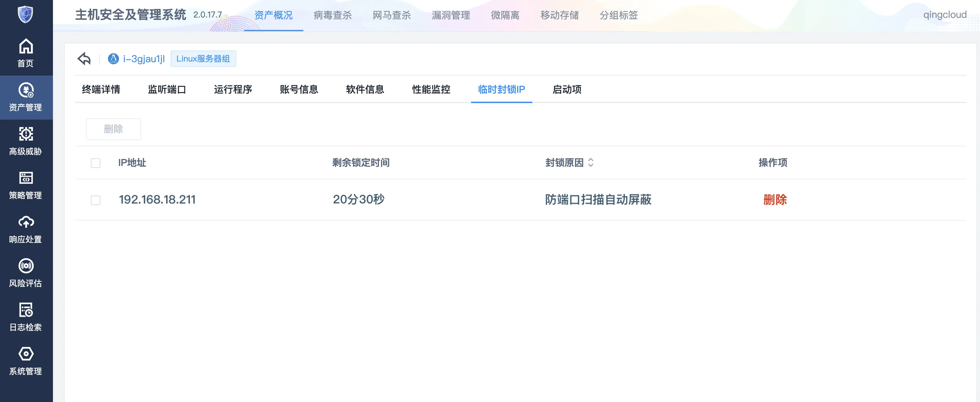Switch to the 启动项 tab
Screen dimensions: 980x402
click(x=566, y=90)
